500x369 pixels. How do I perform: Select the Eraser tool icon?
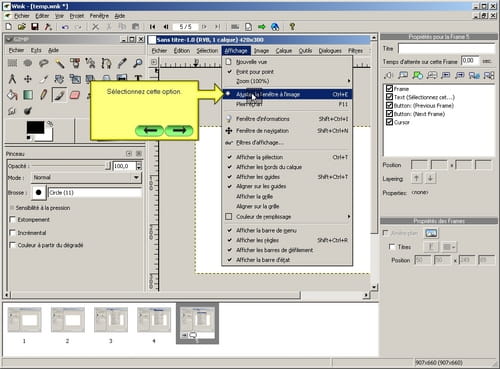click(75, 95)
